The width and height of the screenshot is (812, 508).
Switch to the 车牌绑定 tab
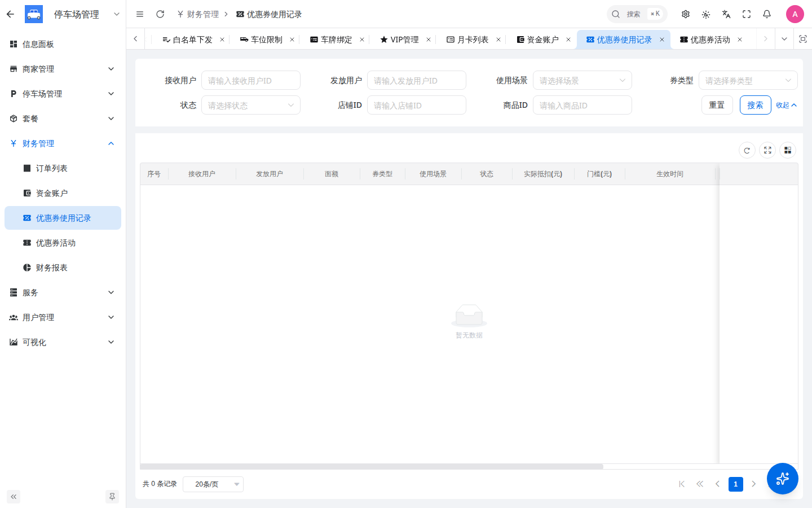pyautogui.click(x=331, y=40)
